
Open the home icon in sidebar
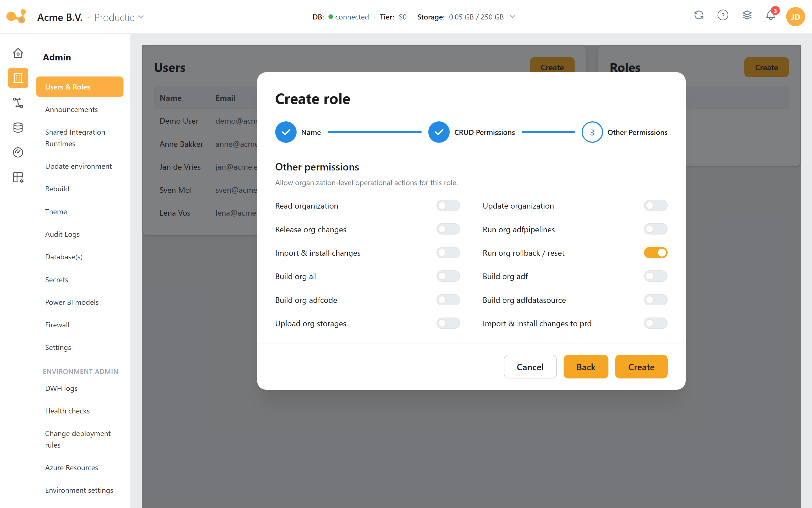tap(18, 53)
